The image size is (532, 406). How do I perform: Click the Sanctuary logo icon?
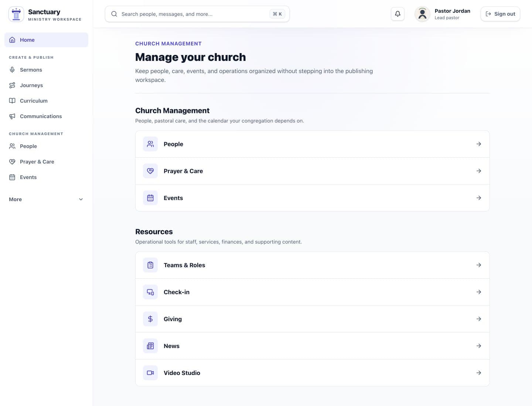coord(16,14)
